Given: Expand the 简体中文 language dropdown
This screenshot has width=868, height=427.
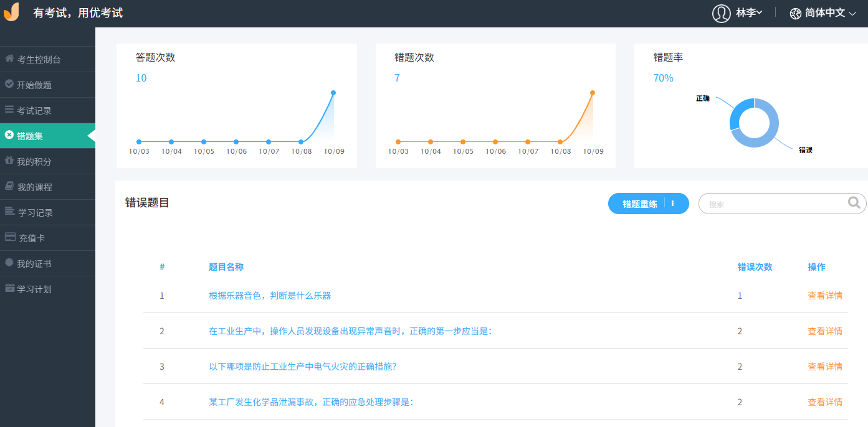Looking at the screenshot, I should coord(823,12).
